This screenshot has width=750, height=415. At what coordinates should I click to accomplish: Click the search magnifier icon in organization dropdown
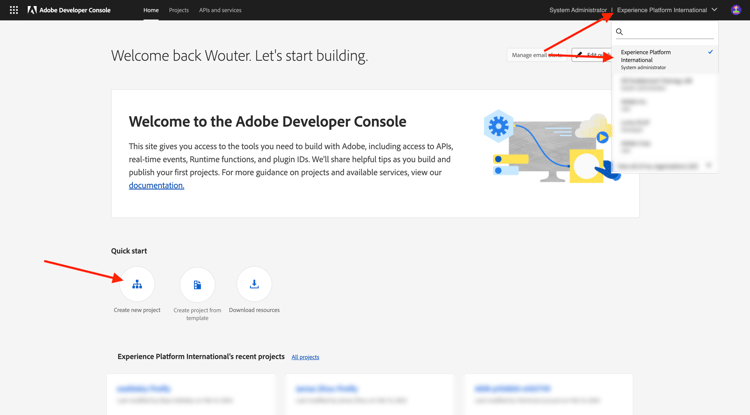pos(619,32)
